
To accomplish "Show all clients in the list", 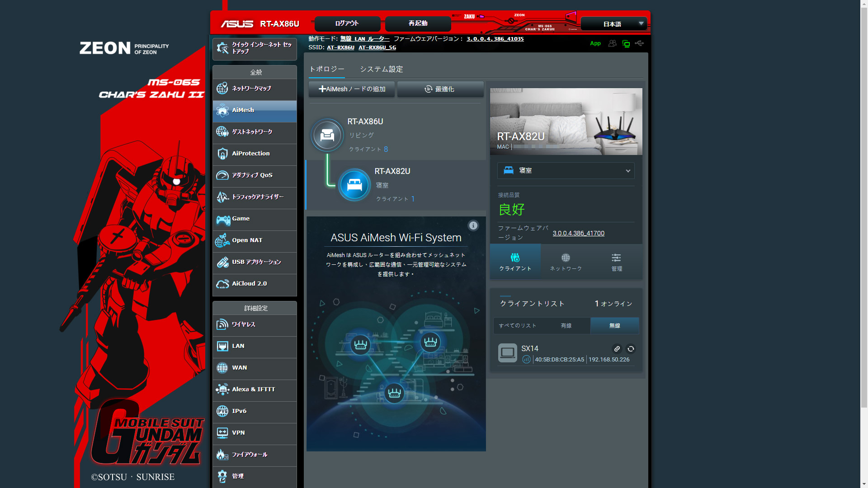I will pos(518,325).
